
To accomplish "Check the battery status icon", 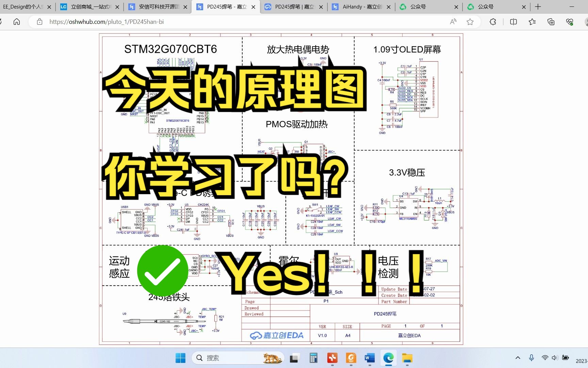I will (x=566, y=358).
